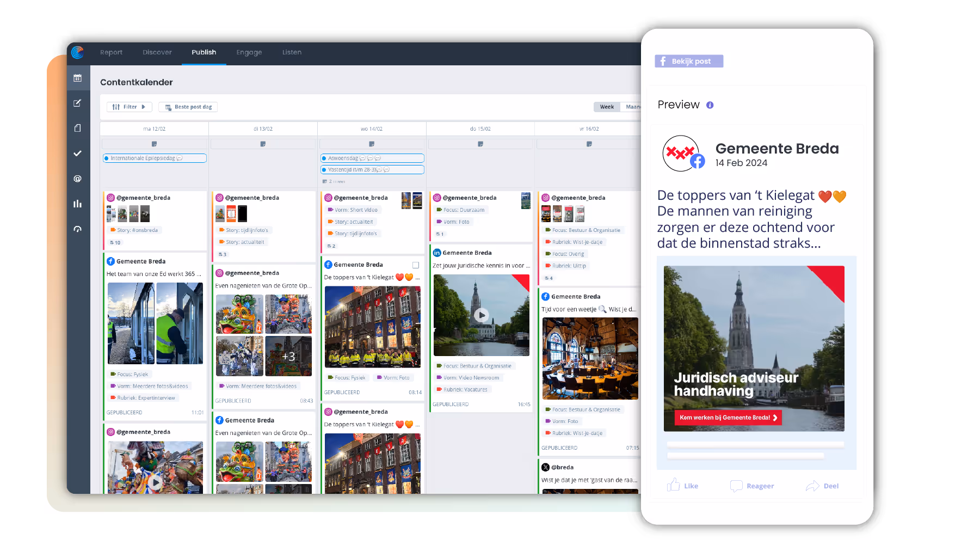Click the 'Story: #onsbreda' tag
Screen dimensions: 980x545
134,230
